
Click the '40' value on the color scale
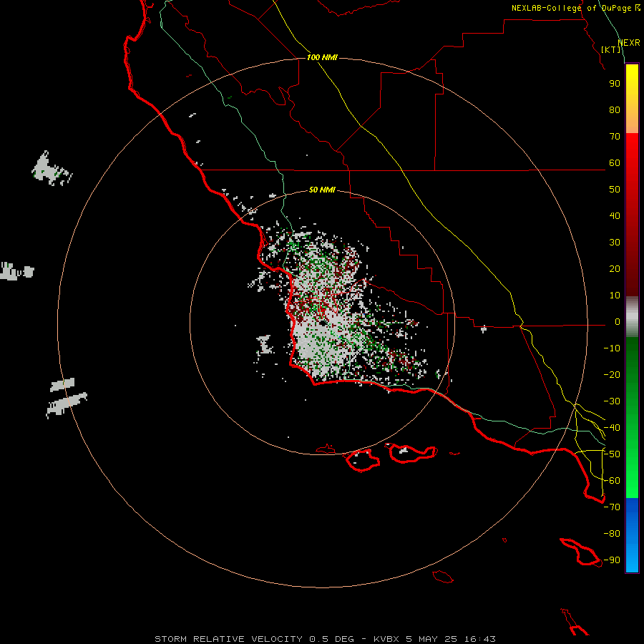point(615,215)
